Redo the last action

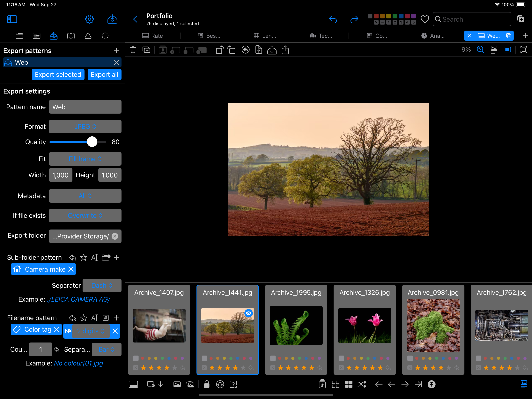click(354, 19)
